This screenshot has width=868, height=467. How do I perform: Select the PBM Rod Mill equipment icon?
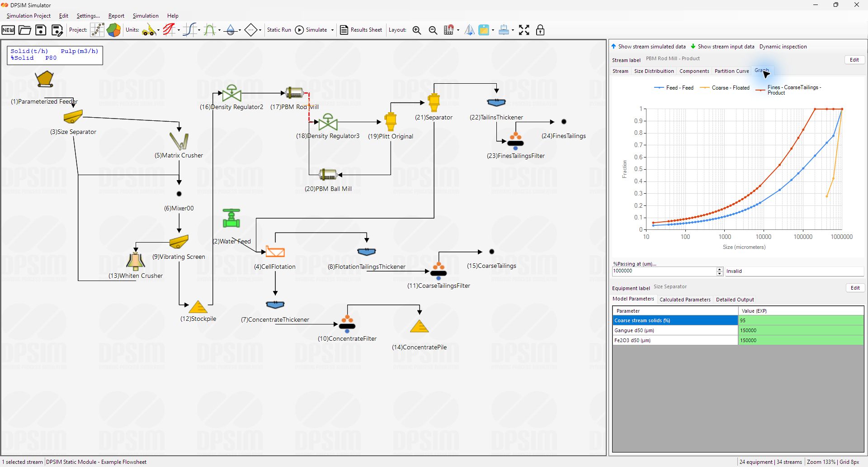coord(294,93)
